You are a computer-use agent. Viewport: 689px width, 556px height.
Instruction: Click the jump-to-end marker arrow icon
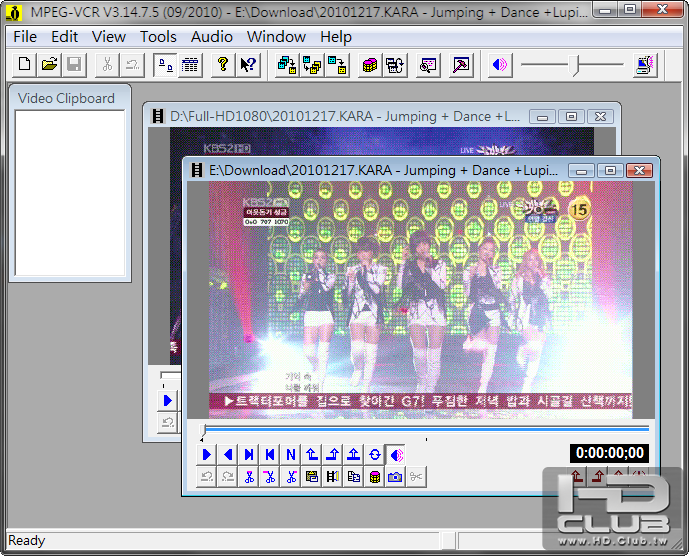(x=333, y=454)
